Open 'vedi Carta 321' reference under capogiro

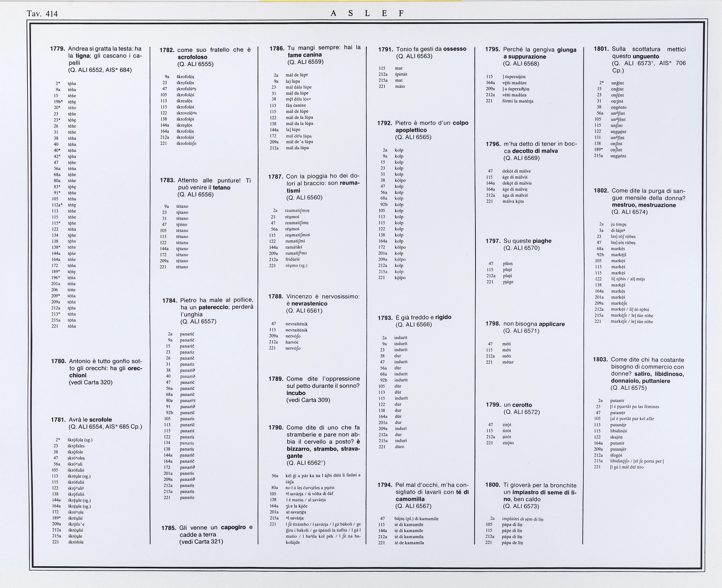[x=201, y=541]
